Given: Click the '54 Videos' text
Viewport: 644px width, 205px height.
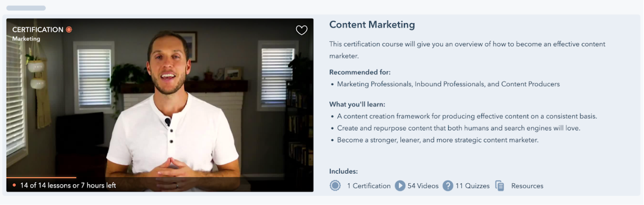Looking at the screenshot, I should [423, 186].
